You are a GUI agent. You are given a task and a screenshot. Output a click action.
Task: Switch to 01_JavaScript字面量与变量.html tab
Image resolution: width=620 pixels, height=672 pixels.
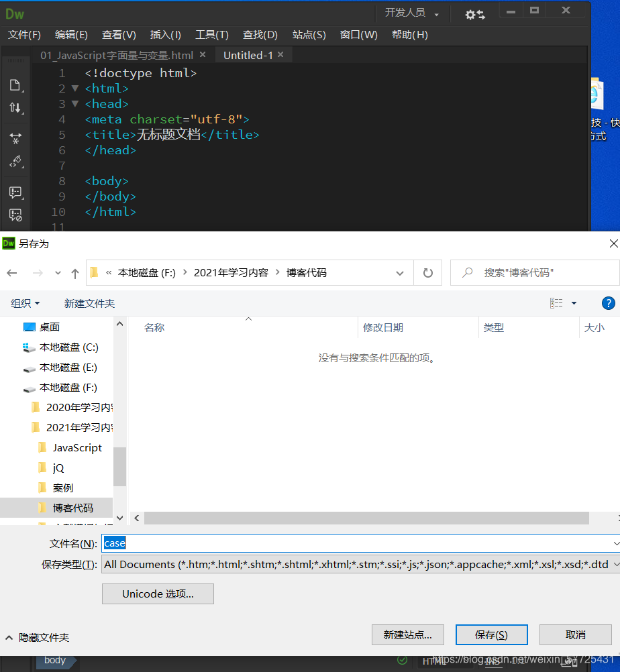tap(117, 55)
